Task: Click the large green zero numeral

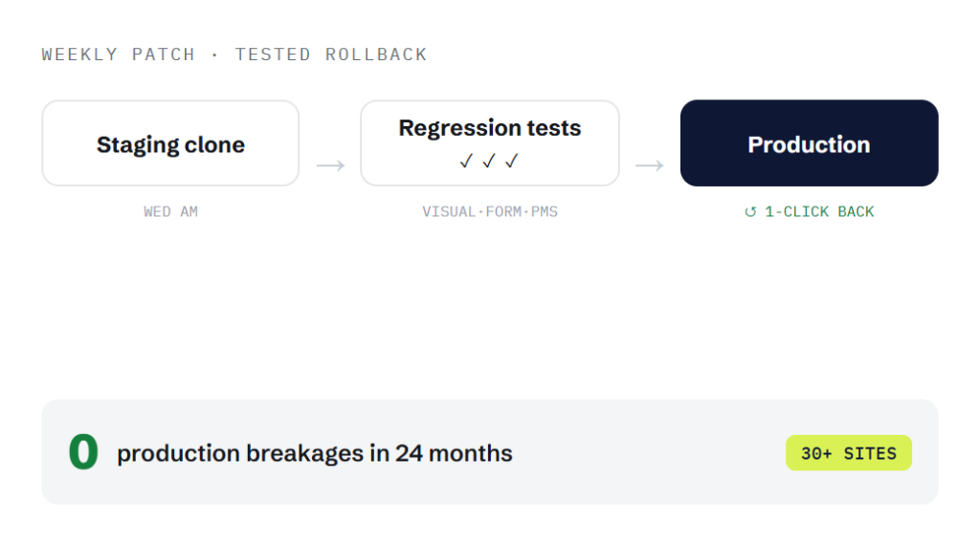Action: (x=84, y=451)
